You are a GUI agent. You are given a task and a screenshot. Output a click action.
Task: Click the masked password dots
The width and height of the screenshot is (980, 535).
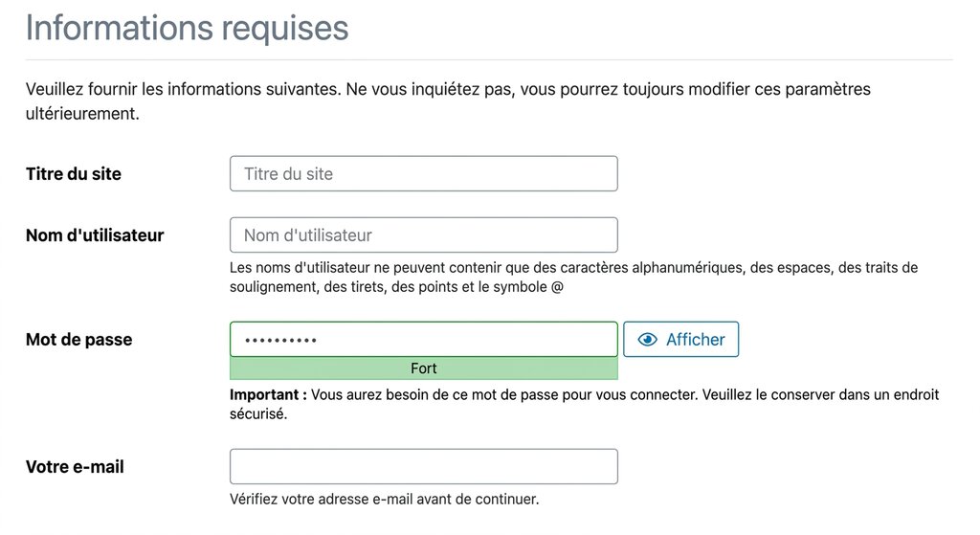280,341
